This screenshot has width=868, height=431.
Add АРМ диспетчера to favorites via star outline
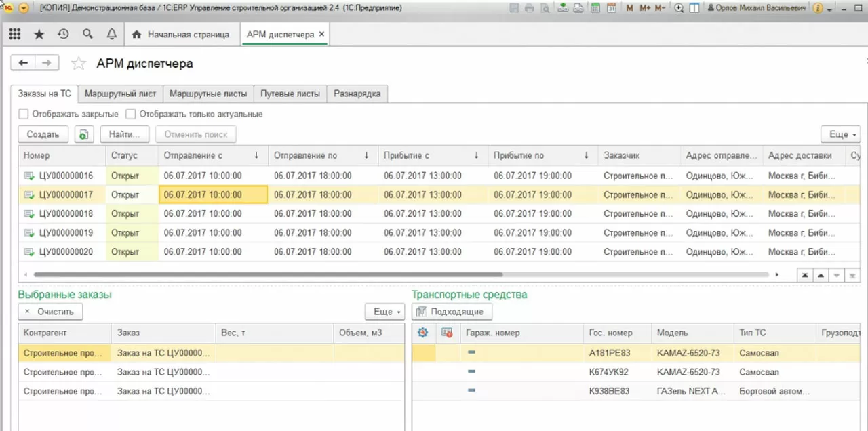pos(79,64)
